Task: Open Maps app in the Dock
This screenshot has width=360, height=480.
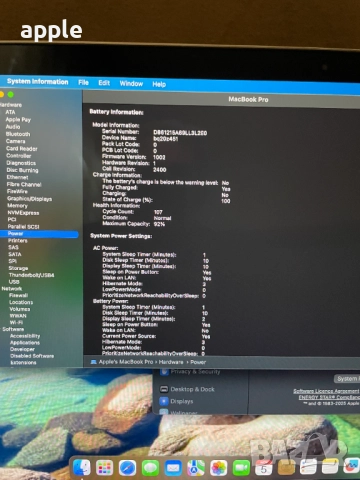Action: click(196, 468)
